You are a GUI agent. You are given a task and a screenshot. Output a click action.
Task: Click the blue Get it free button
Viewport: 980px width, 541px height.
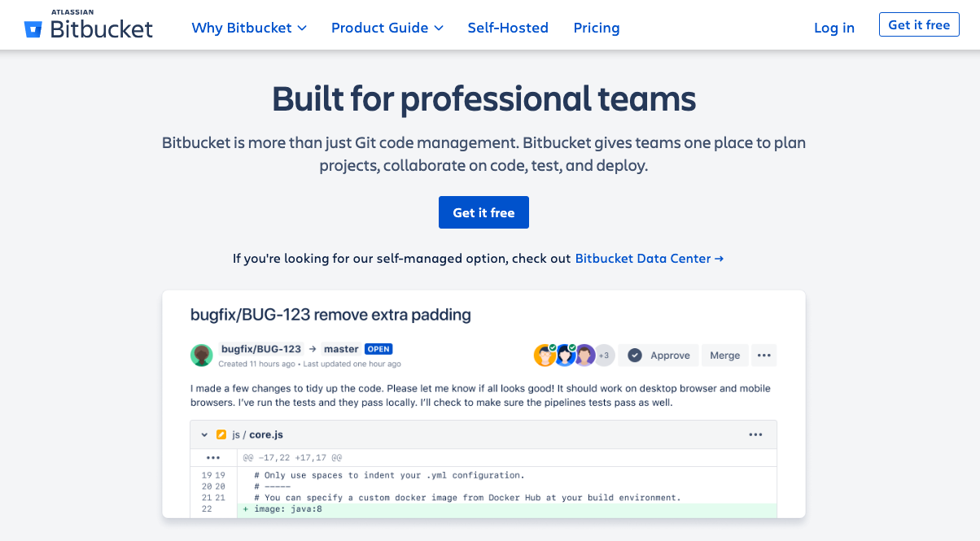click(x=483, y=212)
